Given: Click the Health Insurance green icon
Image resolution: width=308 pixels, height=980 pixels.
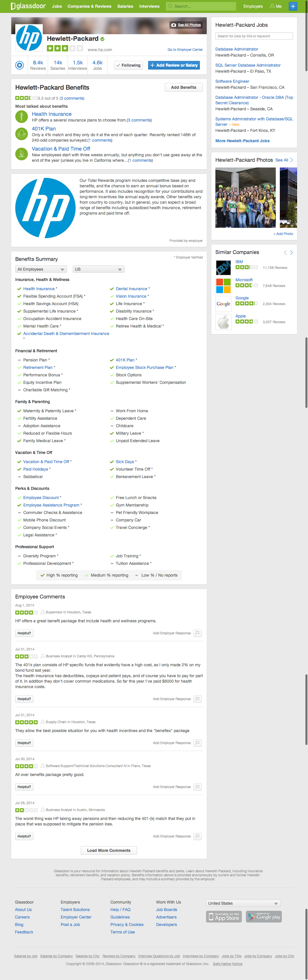Looking at the screenshot, I should [x=21, y=116].
